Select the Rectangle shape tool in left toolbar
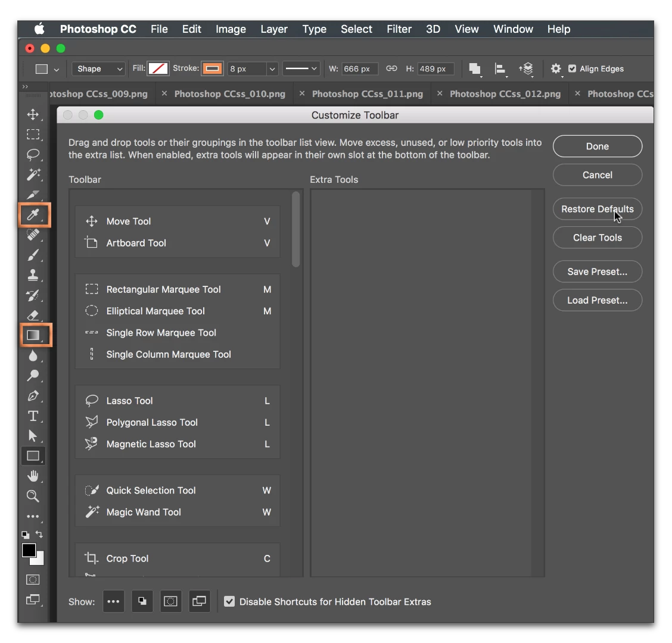Image resolution: width=672 pixels, height=643 pixels. click(33, 456)
